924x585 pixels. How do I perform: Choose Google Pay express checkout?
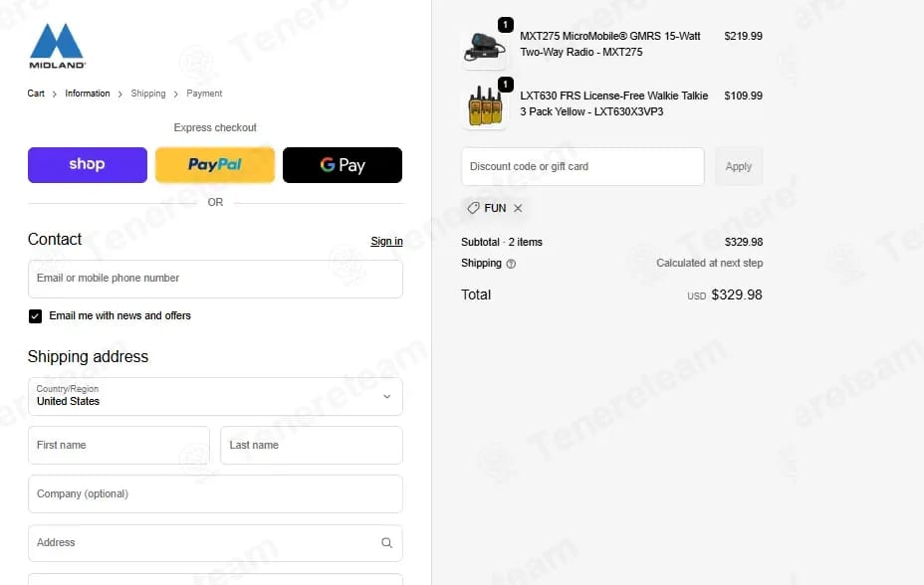click(343, 165)
